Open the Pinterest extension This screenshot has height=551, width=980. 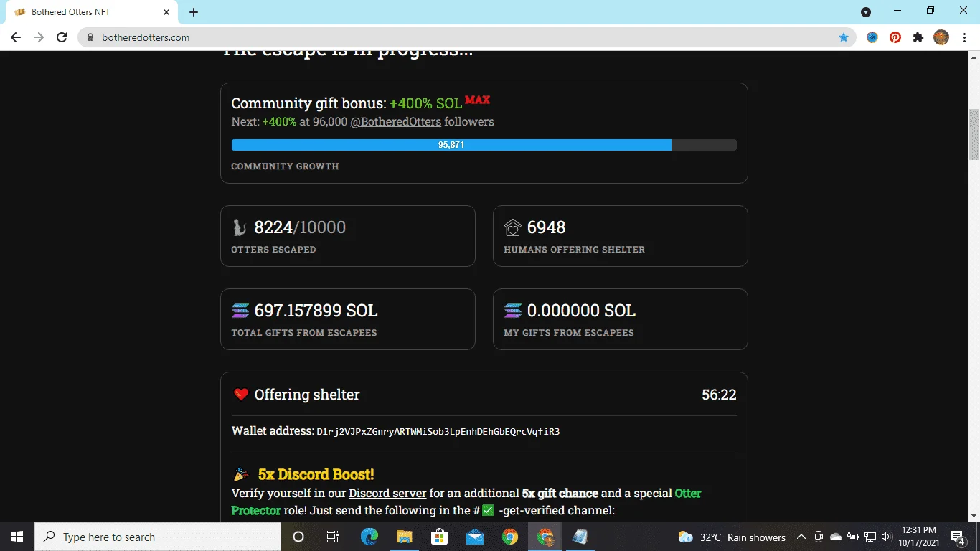coord(895,37)
